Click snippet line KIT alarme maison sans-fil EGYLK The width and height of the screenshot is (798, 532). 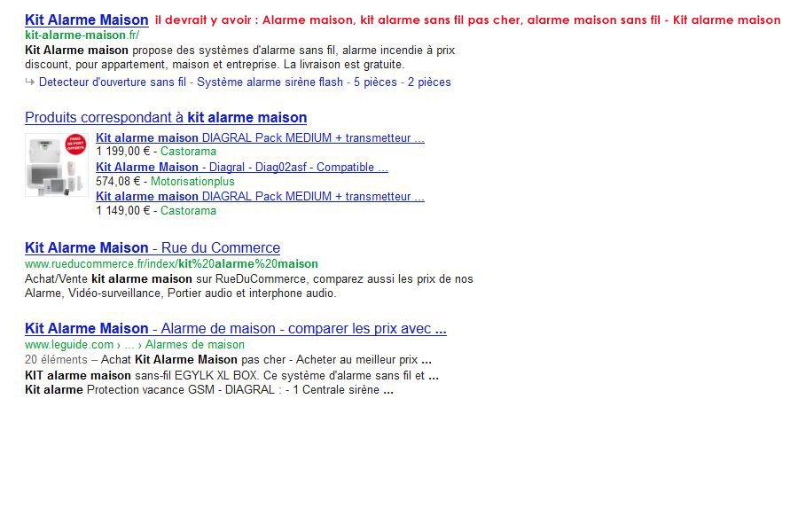tap(231, 376)
